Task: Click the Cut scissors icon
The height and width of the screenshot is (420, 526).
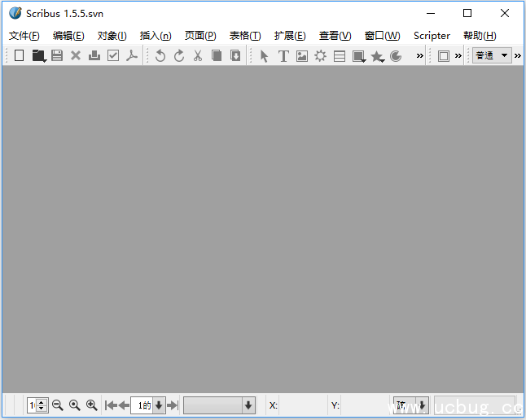Action: pos(198,55)
